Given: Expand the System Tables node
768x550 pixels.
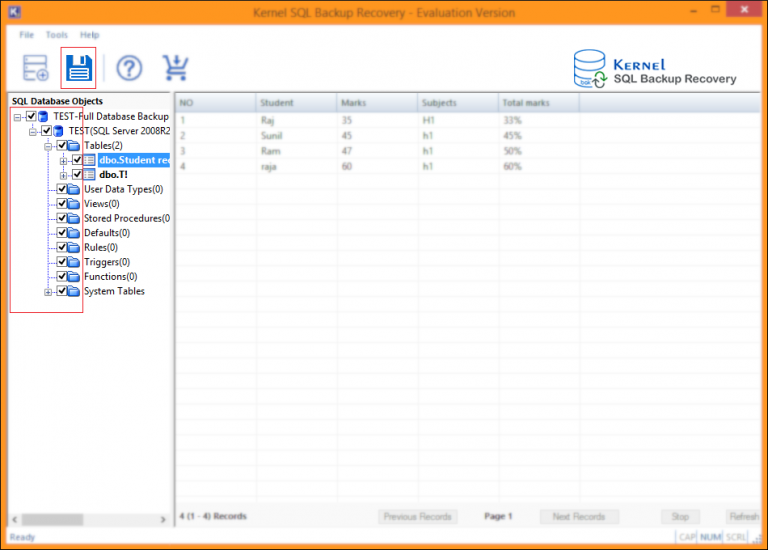Looking at the screenshot, I should coord(48,292).
